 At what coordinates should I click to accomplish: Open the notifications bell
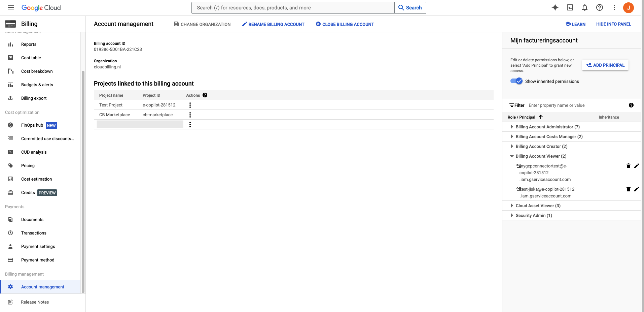pos(584,7)
